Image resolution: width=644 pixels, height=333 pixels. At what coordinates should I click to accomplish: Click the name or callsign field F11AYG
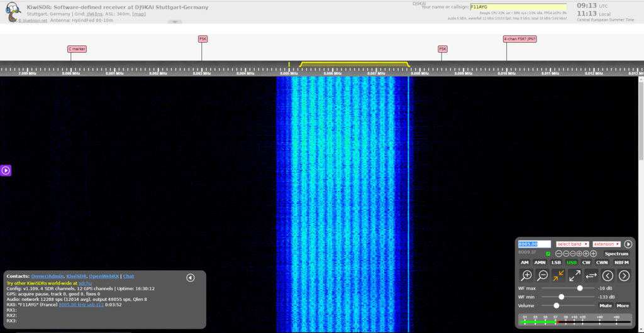[x=518, y=7]
